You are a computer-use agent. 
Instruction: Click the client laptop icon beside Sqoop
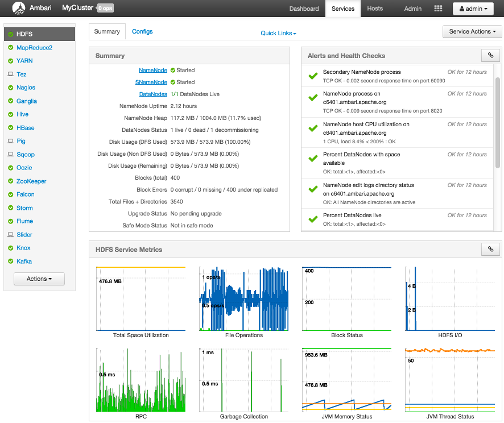(x=11, y=154)
